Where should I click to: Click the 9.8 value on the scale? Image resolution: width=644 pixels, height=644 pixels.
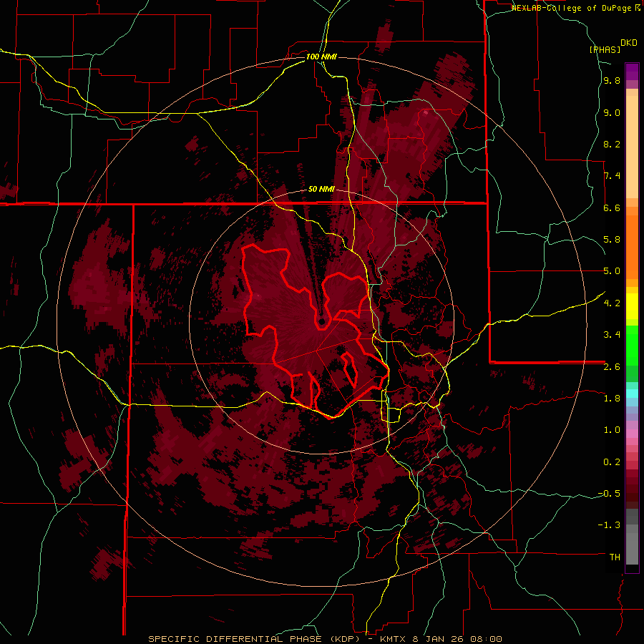(x=612, y=81)
